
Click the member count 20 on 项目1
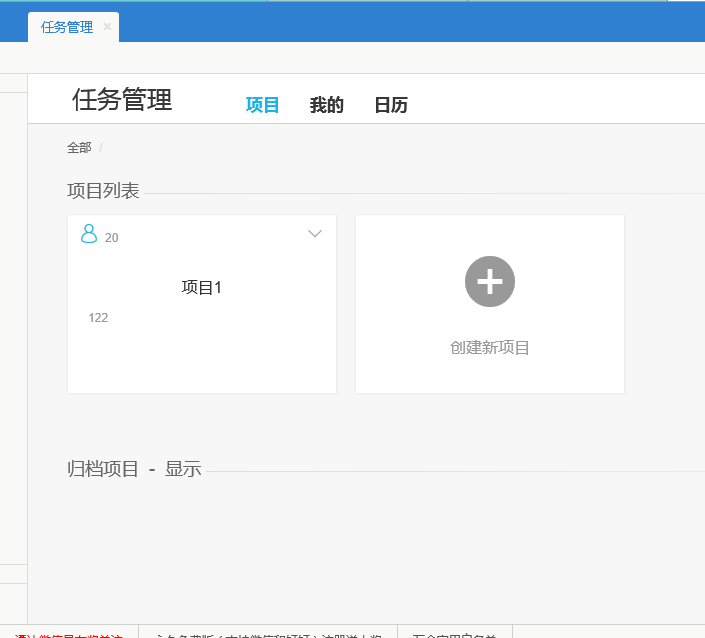click(112, 238)
